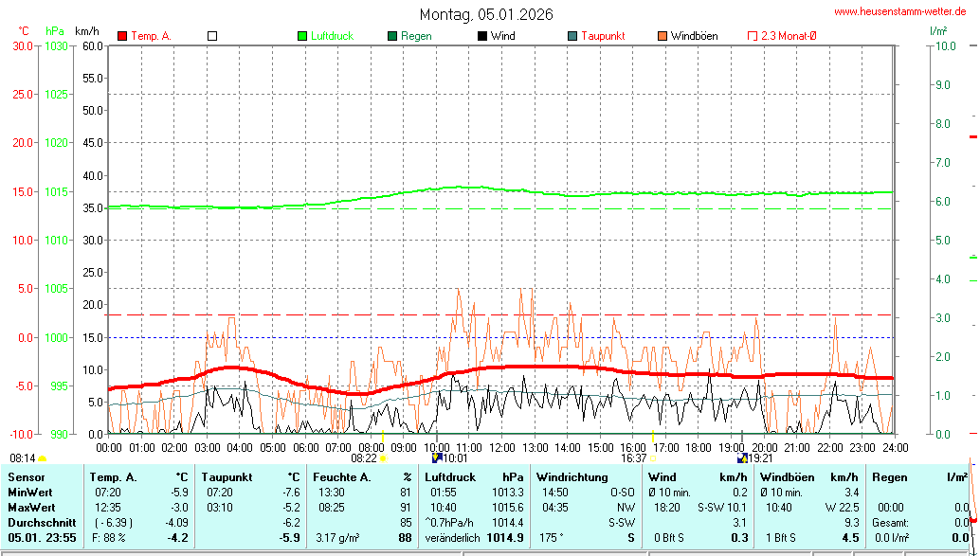
Task: Click the dark green Regen legend square
Action: (391, 36)
